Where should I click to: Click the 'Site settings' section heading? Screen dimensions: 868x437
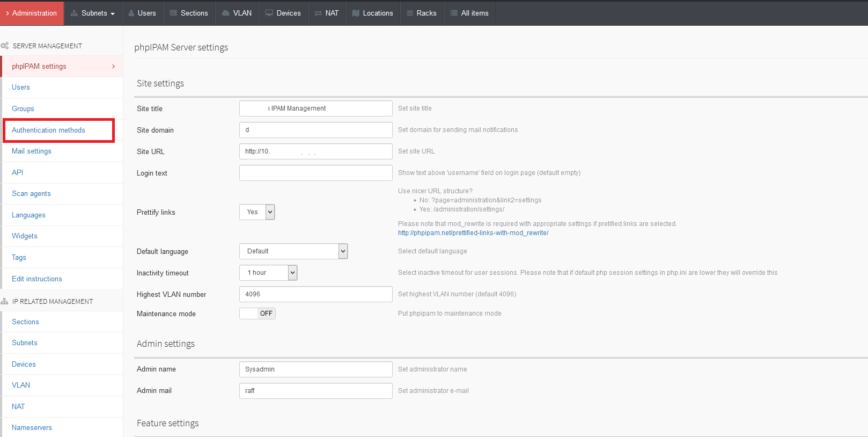pyautogui.click(x=160, y=83)
